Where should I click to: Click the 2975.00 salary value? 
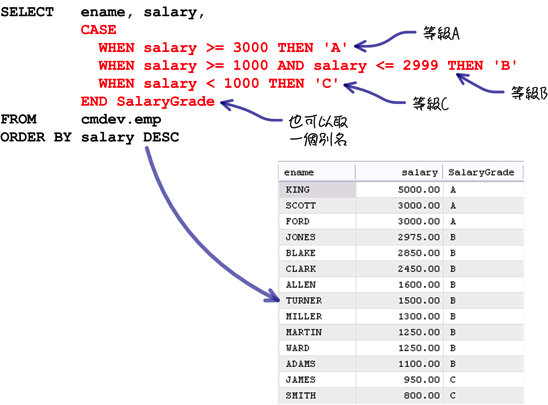tap(419, 237)
